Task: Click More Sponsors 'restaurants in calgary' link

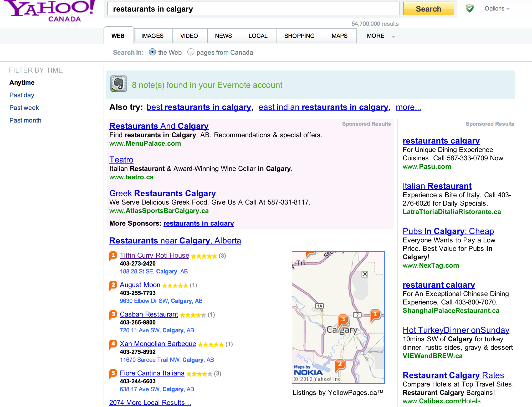Action: point(199,223)
